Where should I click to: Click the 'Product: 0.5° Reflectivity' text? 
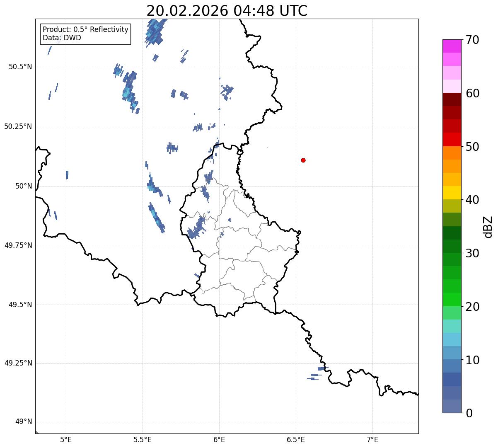85,30
